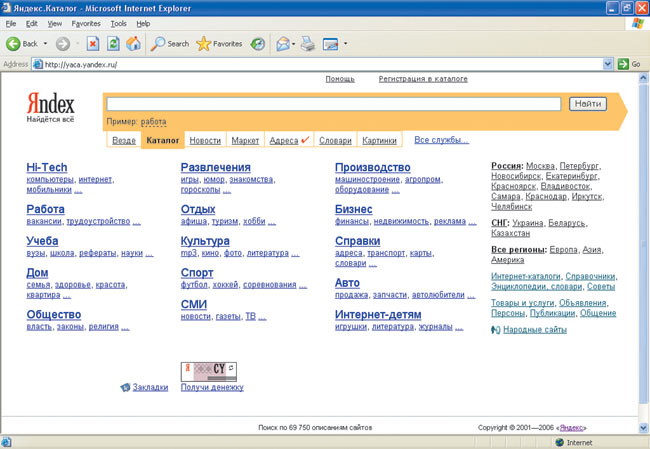Screen dimensions: 650x449
Task: Open the Развлечения category
Action: click(x=216, y=167)
